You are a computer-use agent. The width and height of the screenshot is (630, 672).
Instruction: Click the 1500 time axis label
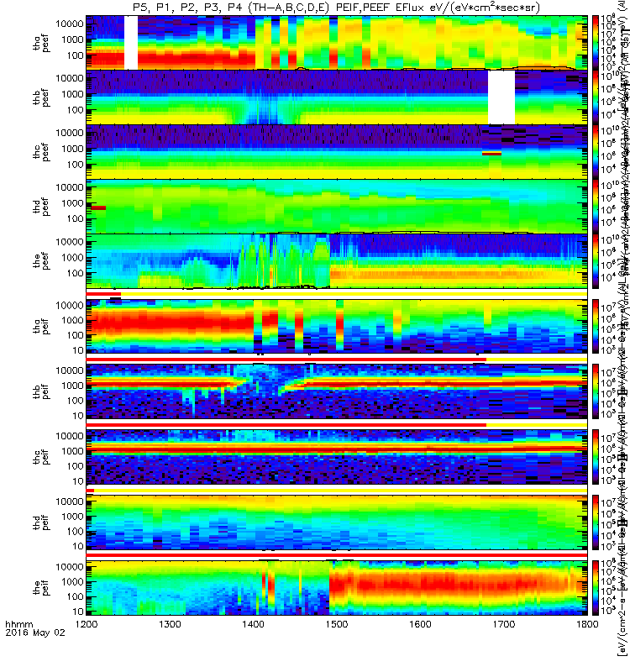pyautogui.click(x=337, y=624)
